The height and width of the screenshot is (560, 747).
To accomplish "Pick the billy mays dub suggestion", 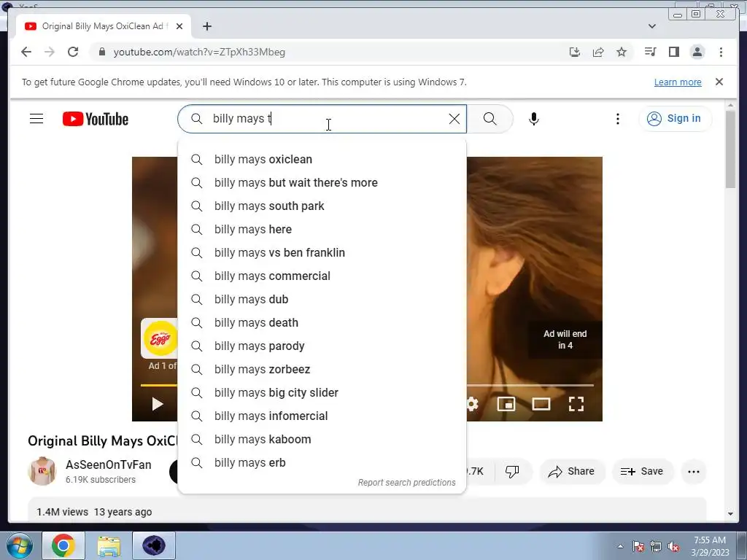I will pyautogui.click(x=322, y=299).
